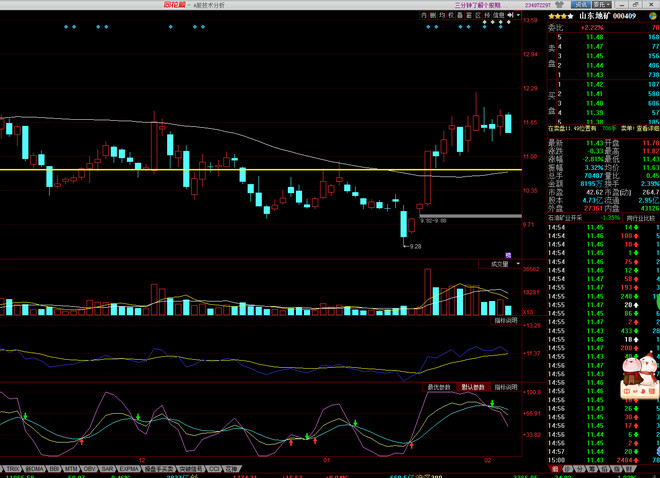Click the 叠 overlay icon in chart toolbar
Screen dimensions: 660x478
(460, 15)
